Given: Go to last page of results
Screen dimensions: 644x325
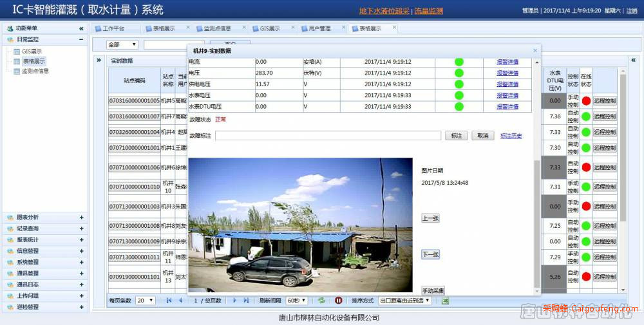Looking at the screenshot, I should (x=246, y=301).
